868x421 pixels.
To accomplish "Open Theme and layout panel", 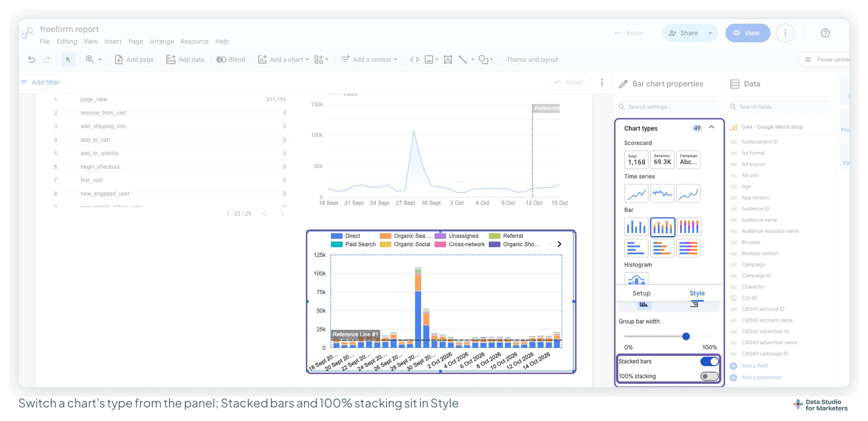I will (532, 59).
